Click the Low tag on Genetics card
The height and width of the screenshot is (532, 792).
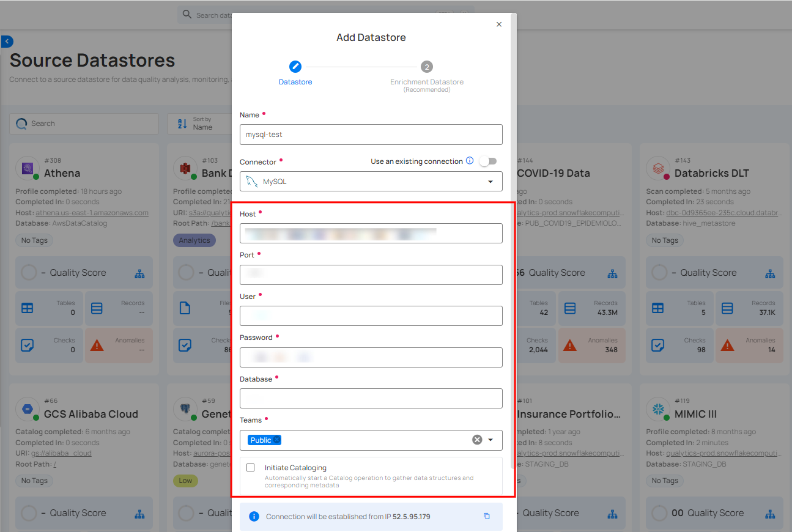185,481
